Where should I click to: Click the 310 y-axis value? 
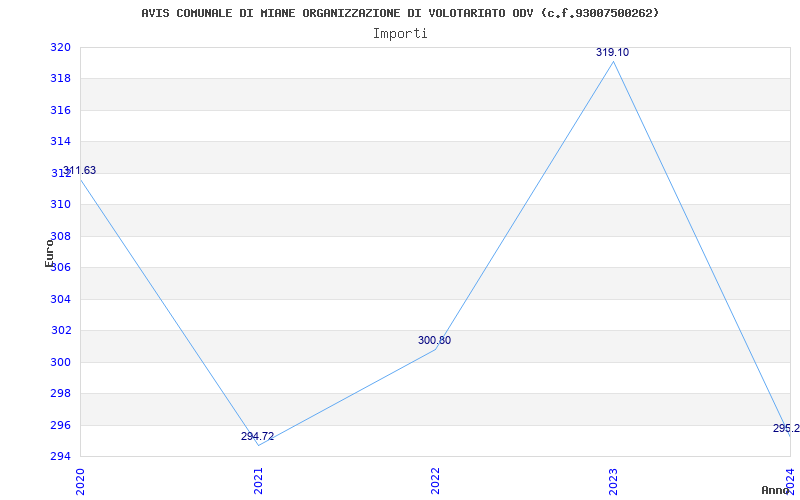coord(60,205)
